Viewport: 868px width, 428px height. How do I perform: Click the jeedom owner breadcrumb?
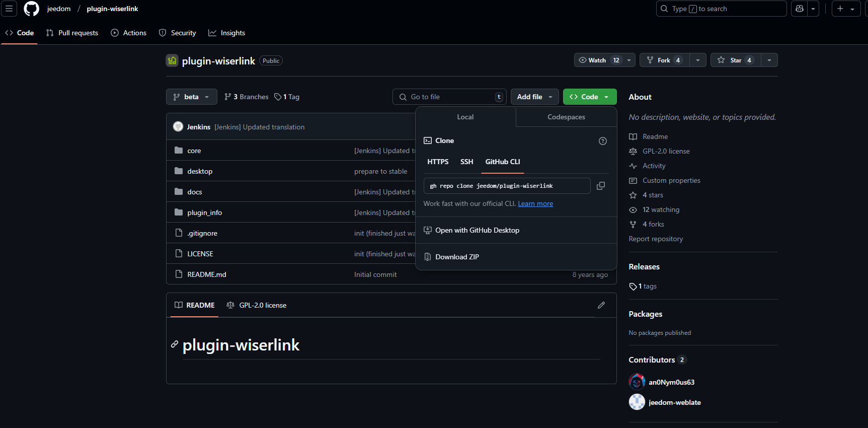[59, 9]
